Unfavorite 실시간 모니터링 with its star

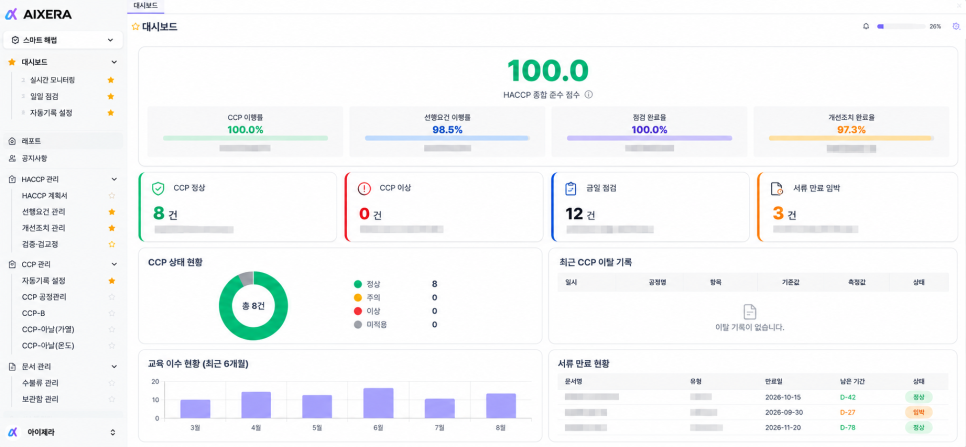[111, 80]
